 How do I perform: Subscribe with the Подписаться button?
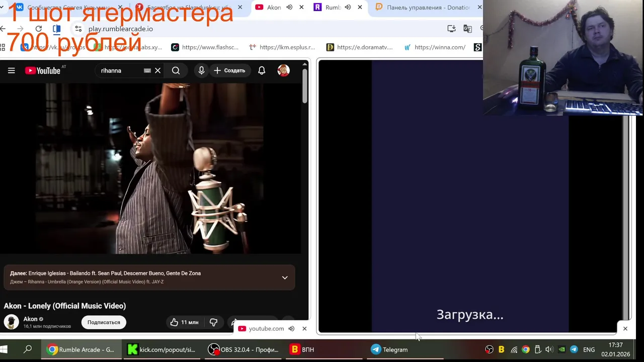(104, 322)
